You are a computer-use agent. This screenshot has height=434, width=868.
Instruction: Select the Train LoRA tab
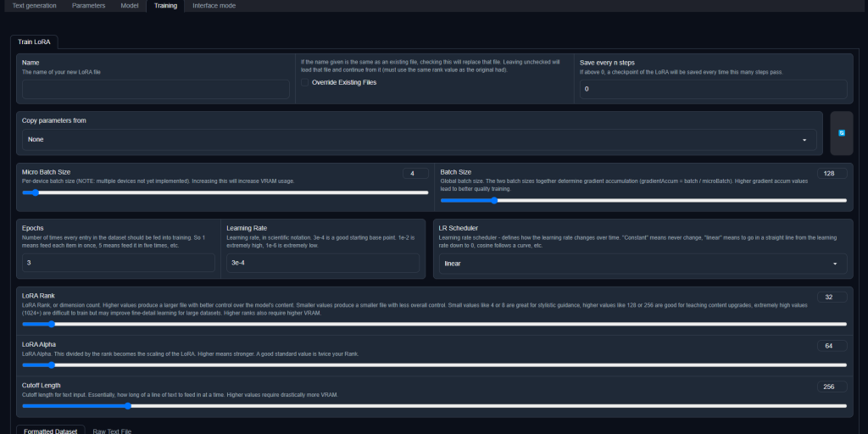tap(34, 42)
